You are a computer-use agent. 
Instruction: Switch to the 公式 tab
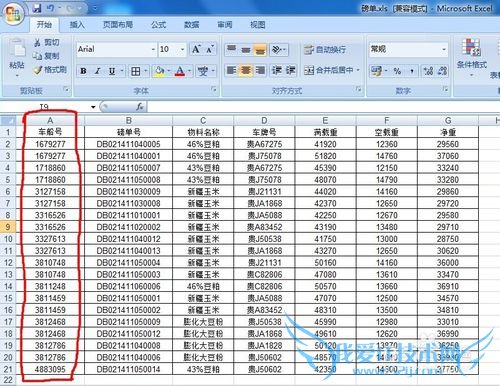(x=158, y=25)
